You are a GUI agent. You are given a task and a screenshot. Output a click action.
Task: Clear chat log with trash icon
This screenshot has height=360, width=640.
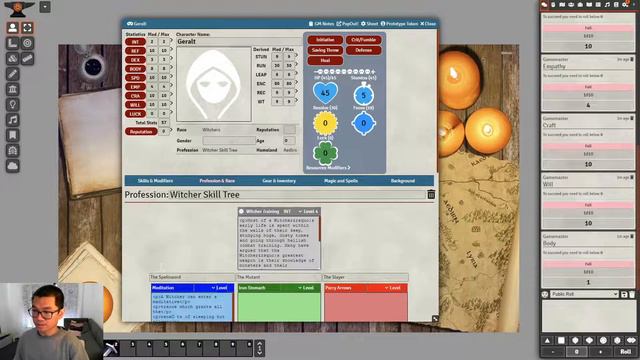click(x=632, y=294)
